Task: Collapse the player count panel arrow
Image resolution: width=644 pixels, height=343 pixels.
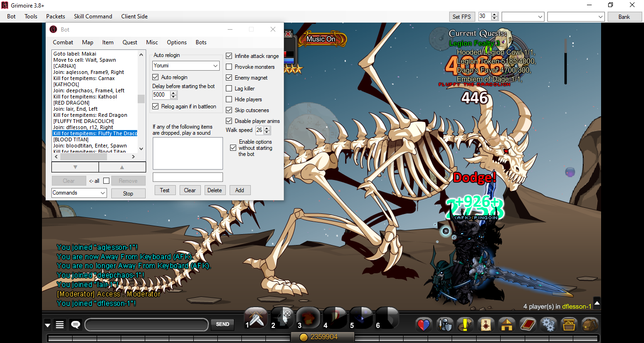Action: coord(597,303)
